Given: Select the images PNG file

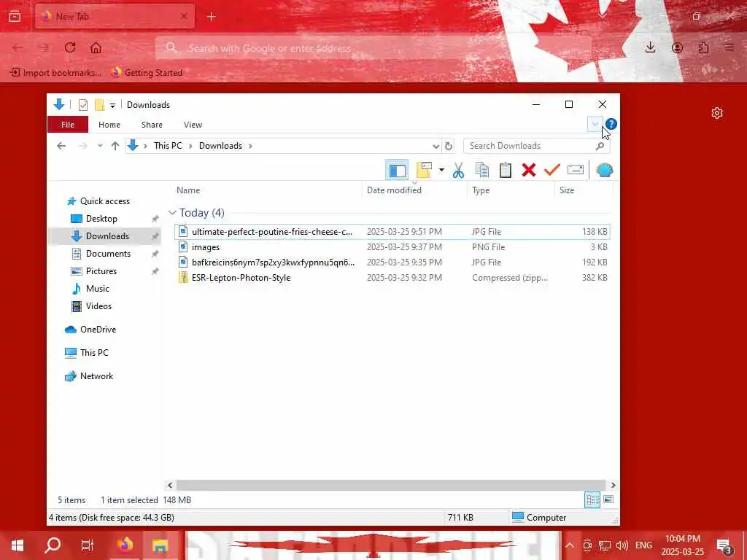Looking at the screenshot, I should (392, 246).
